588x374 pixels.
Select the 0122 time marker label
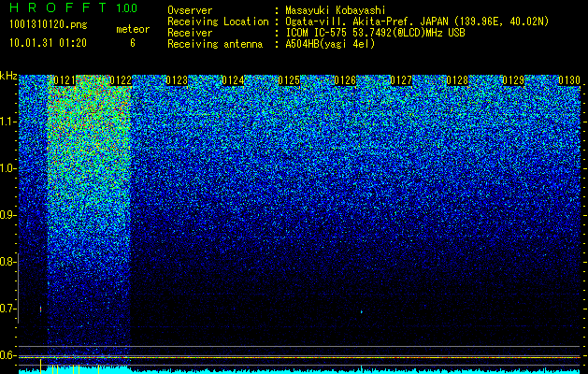pyautogui.click(x=121, y=80)
